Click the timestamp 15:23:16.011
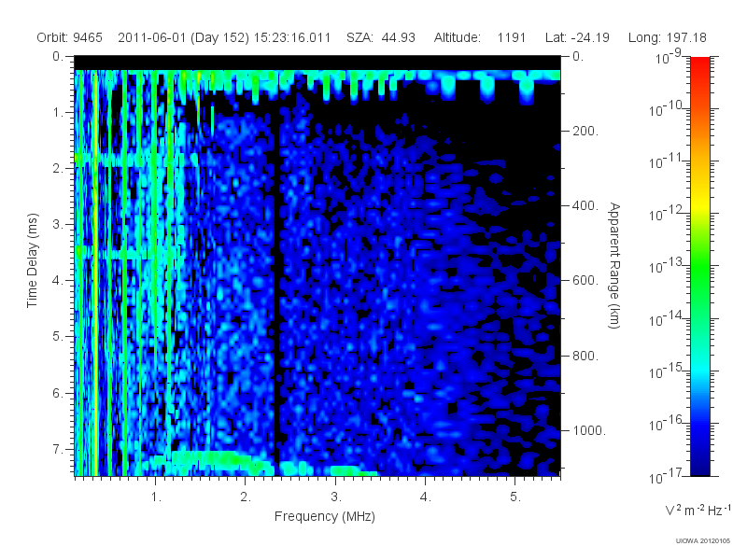 click(x=292, y=37)
